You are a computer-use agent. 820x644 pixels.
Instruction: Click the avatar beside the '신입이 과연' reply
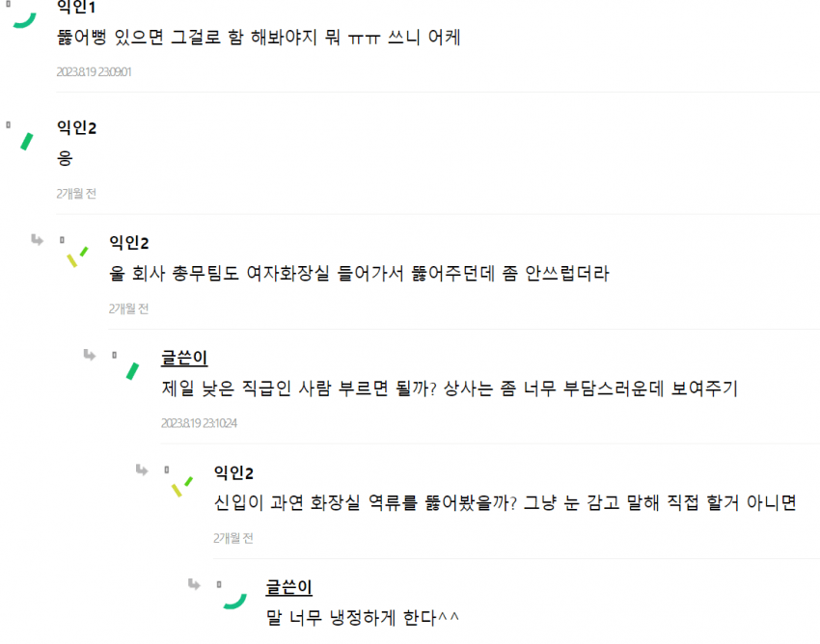(x=181, y=485)
